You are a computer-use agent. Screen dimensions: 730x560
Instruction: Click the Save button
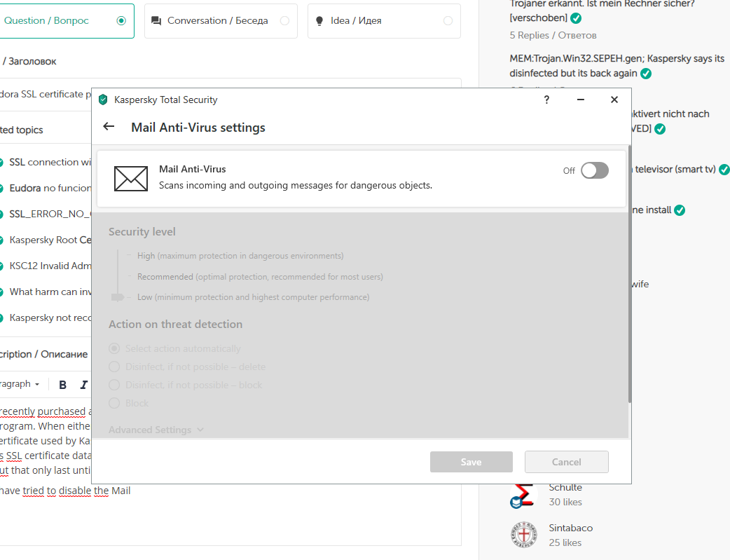[x=471, y=462]
